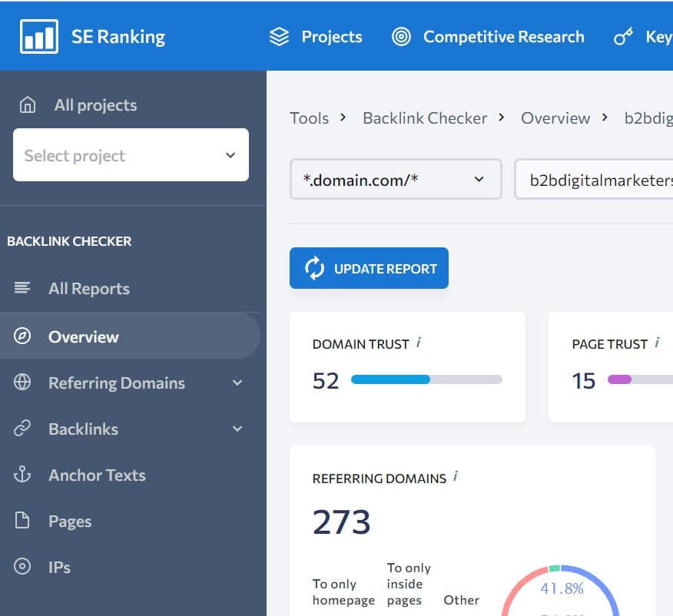The height and width of the screenshot is (616, 673).
Task: Click the Overview breadcrumb link
Action: point(555,118)
